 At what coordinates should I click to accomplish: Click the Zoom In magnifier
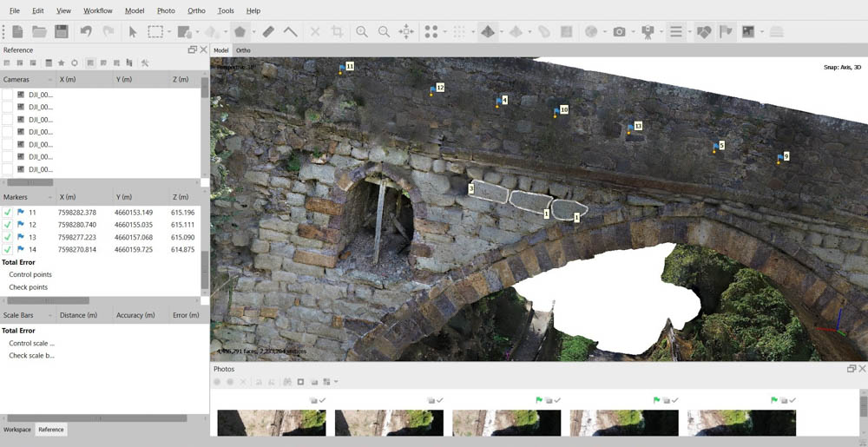[x=362, y=31]
